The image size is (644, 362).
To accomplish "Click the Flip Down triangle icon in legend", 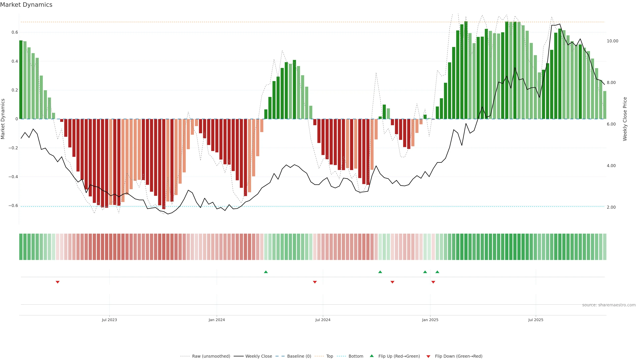I will [x=428, y=356].
